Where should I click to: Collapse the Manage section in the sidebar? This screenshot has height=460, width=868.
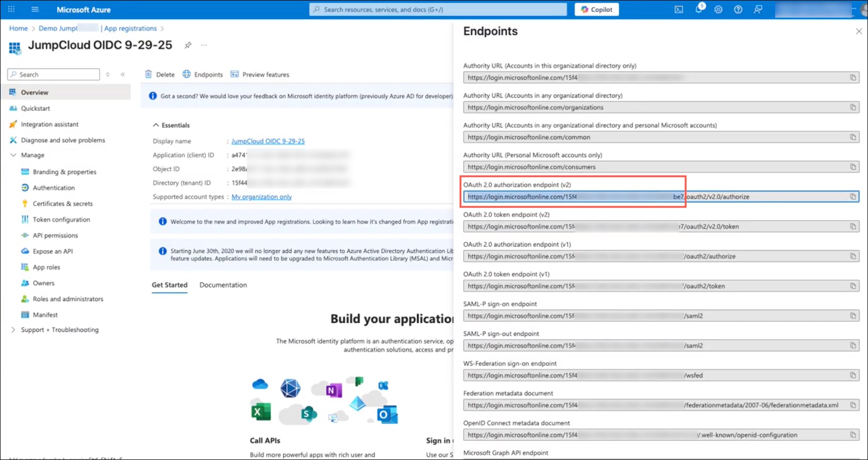pyautogui.click(x=13, y=155)
